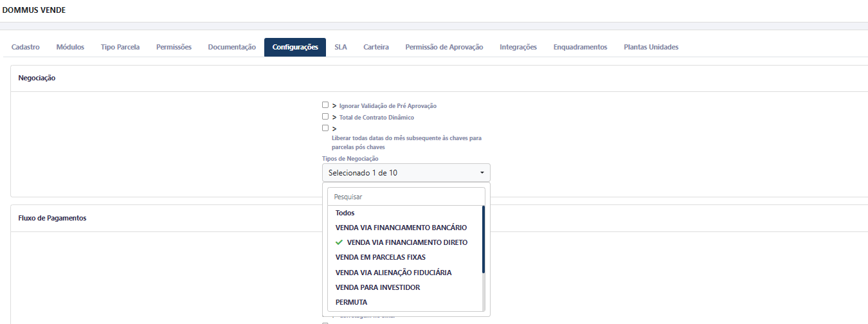Select Venda para Investidor option
Image resolution: width=868 pixels, height=324 pixels.
coord(377,287)
